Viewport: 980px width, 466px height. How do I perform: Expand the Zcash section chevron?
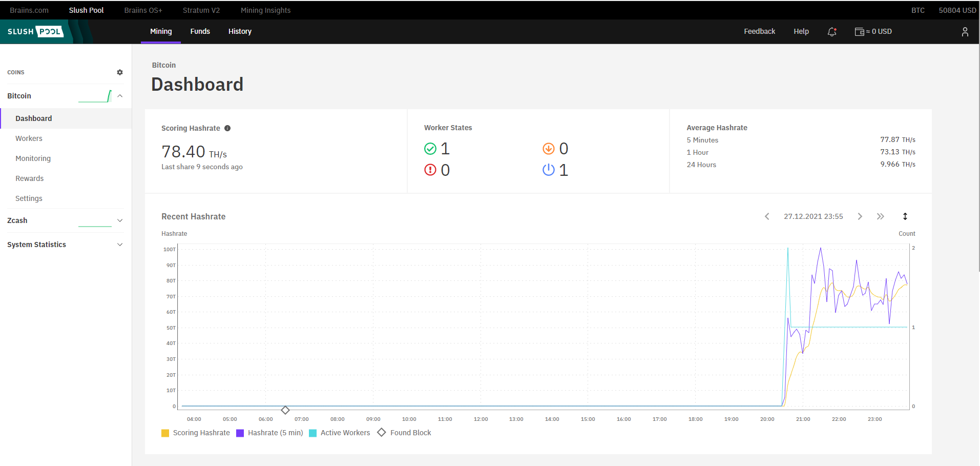pyautogui.click(x=120, y=220)
